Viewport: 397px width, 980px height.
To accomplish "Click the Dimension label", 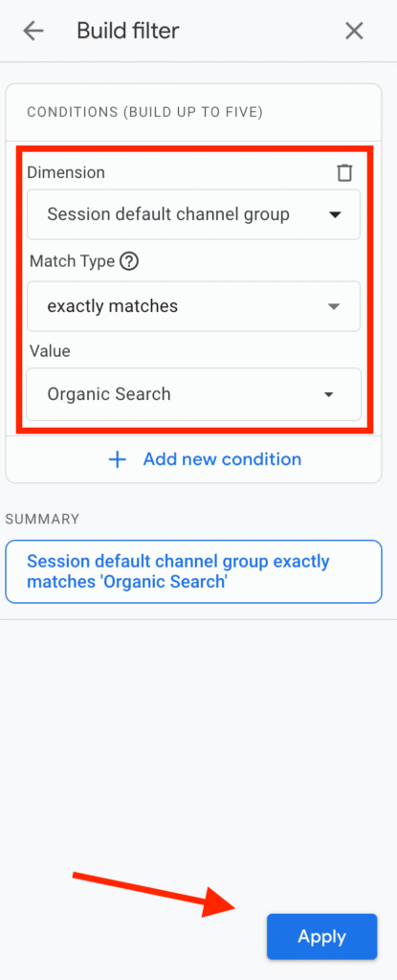I will pos(66,172).
